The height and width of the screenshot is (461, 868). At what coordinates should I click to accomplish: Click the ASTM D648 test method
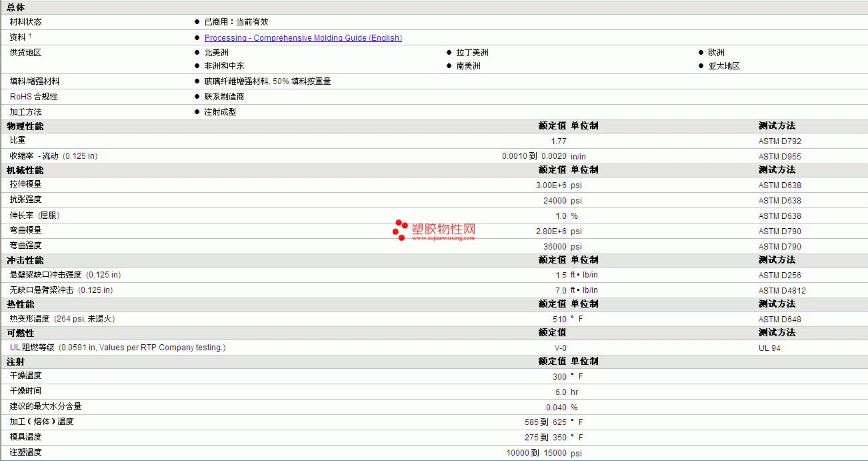pos(780,320)
